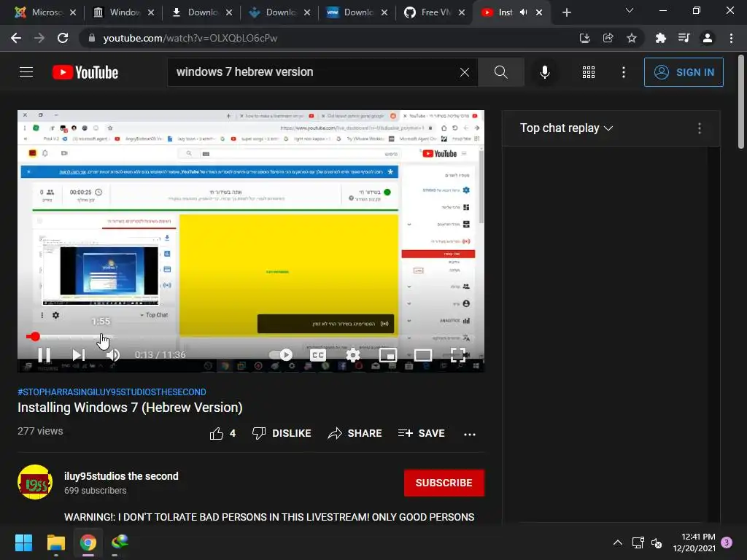Pause the video
The width and height of the screenshot is (747, 560).
[x=44, y=355]
